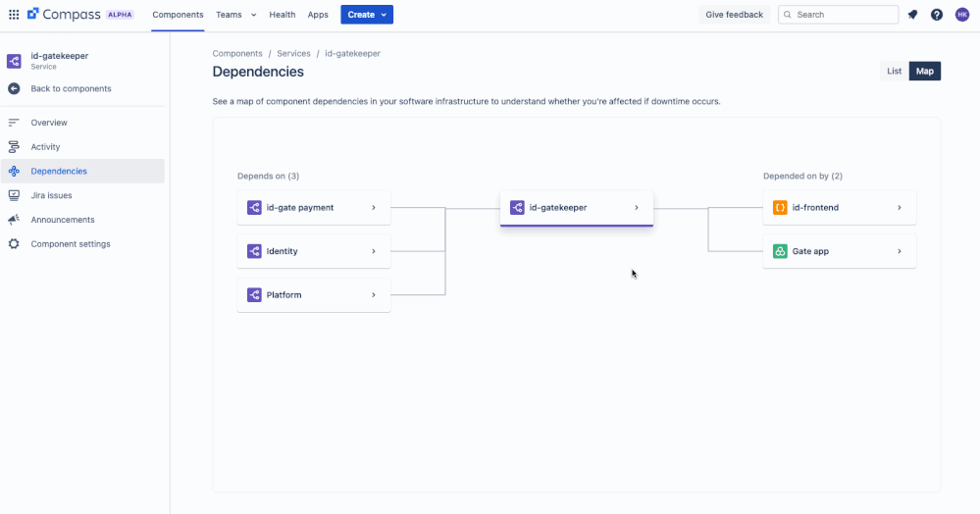Click the id-gatekeeper service icon in sidebar
The height and width of the screenshot is (514, 980).
[x=14, y=61]
